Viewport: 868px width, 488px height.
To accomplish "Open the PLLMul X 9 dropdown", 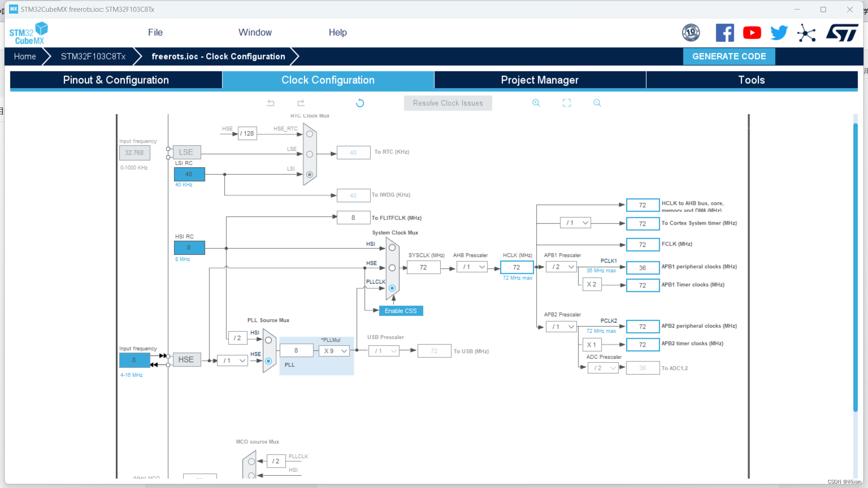I will (335, 351).
